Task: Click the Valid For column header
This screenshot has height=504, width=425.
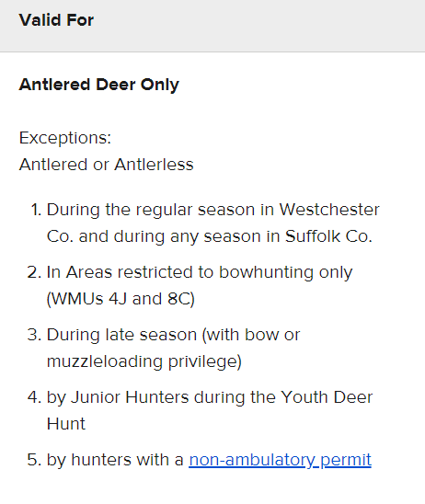Action: [56, 20]
